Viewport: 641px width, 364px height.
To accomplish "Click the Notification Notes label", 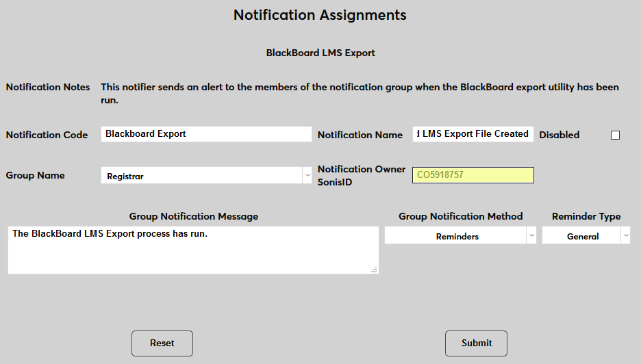I will coord(48,87).
